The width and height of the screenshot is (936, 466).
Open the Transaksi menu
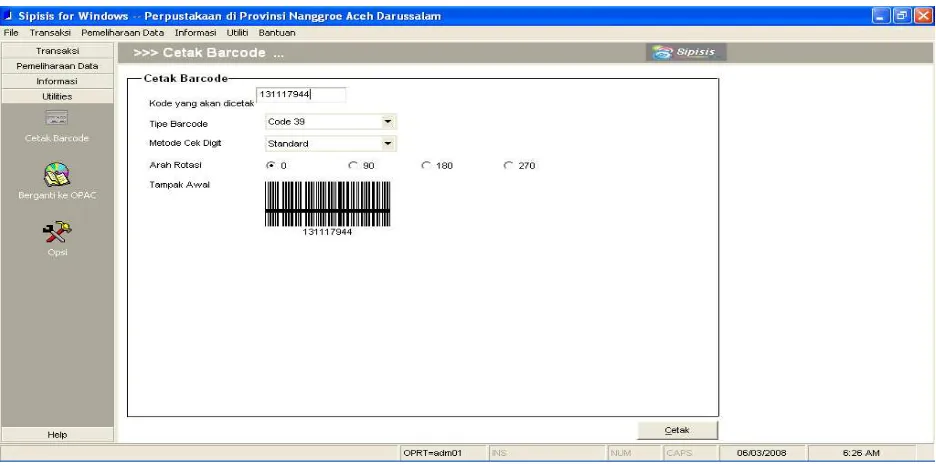click(x=50, y=33)
